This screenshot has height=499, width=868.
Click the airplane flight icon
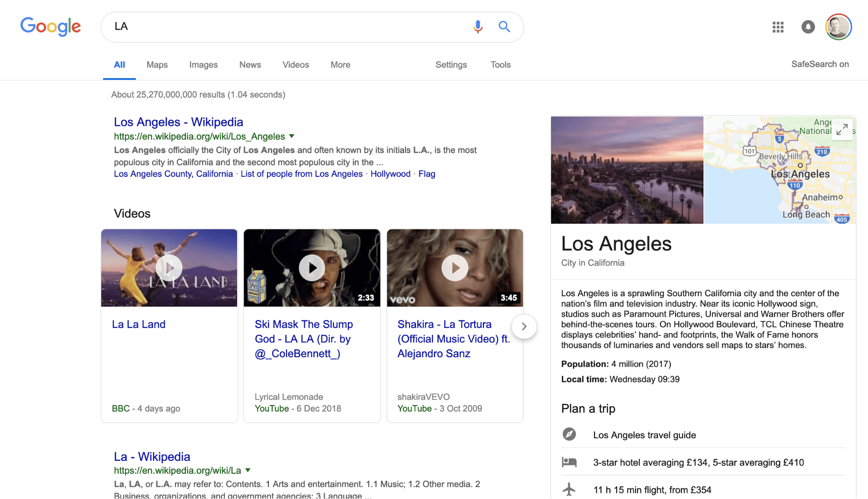[569, 489]
